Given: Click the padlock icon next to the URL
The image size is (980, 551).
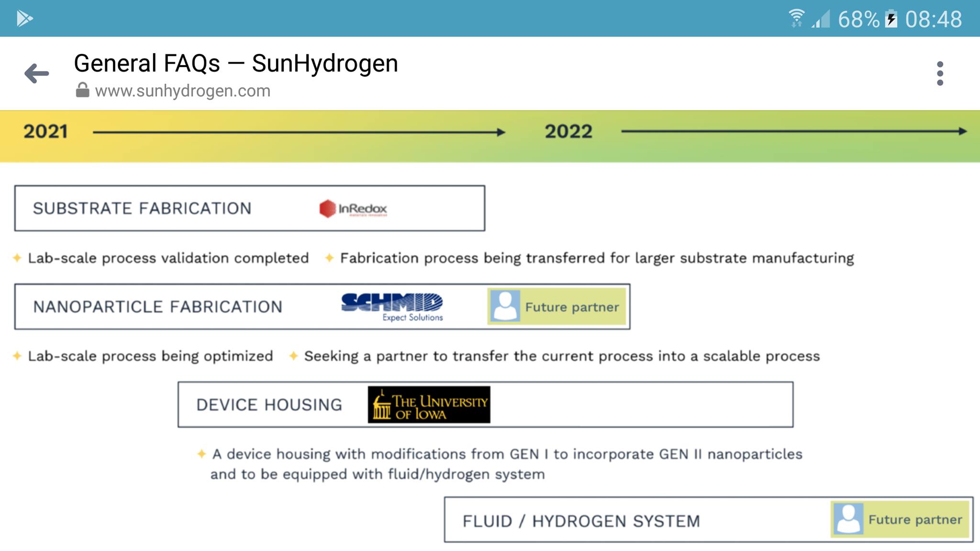Looking at the screenshot, I should 82,90.
